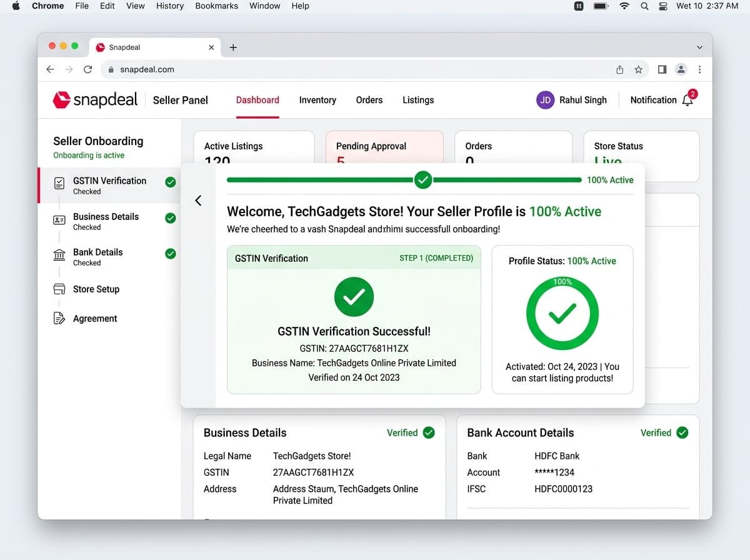This screenshot has width=750, height=560.
Task: Click the Rahul Singh account name
Action: tap(583, 100)
